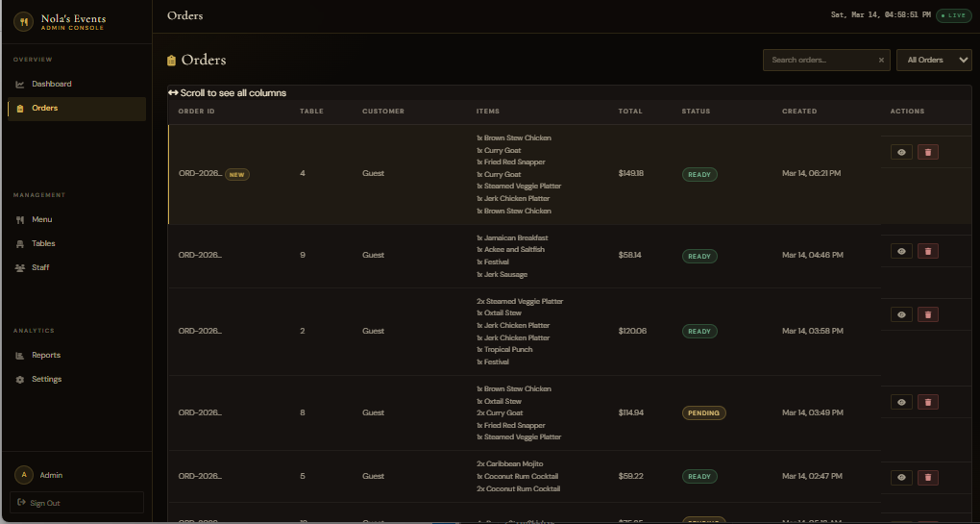Click the Reports icon in sidebar
Viewport: 980px width, 524px height.
20,356
